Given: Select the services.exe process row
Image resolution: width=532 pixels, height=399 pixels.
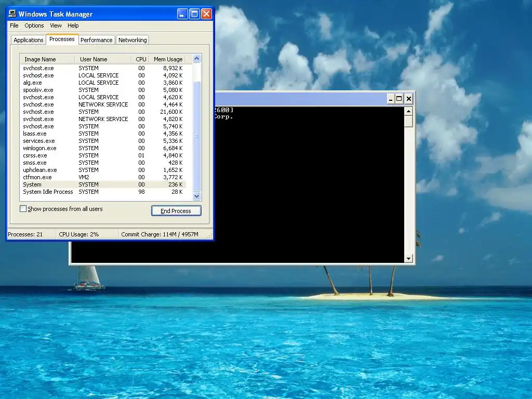Looking at the screenshot, I should coord(103,141).
